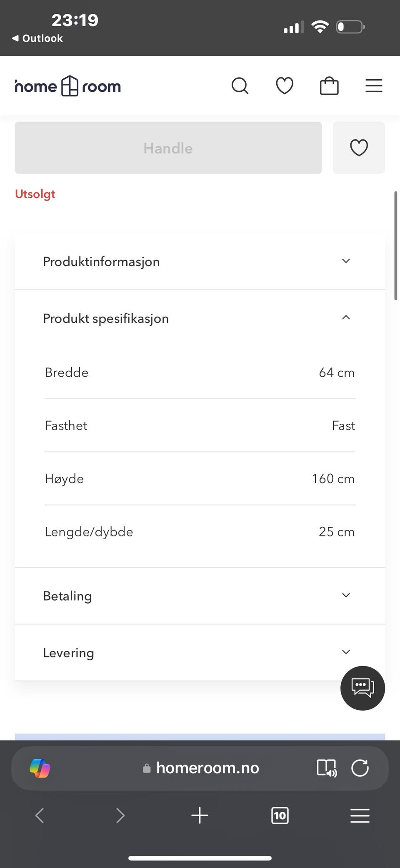Reload the page in browser
The width and height of the screenshot is (400, 868).
[x=360, y=768]
